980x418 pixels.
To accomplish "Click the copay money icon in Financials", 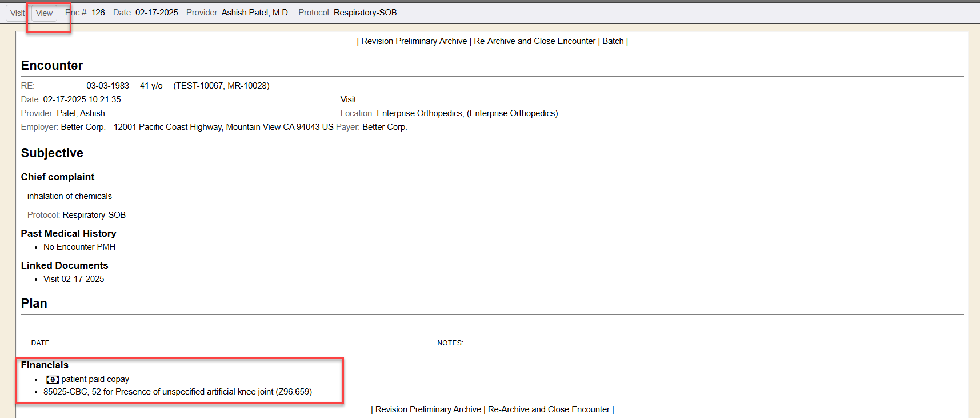I will [53, 380].
